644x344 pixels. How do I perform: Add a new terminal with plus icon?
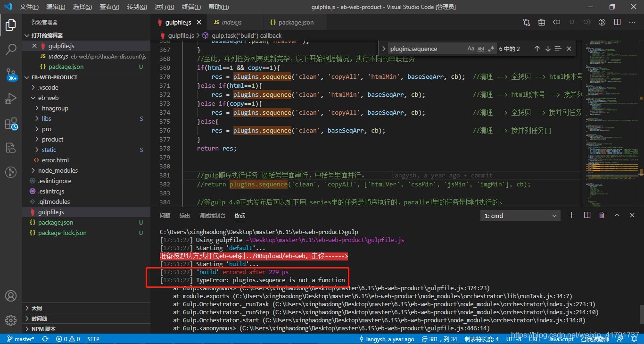pyautogui.click(x=572, y=215)
